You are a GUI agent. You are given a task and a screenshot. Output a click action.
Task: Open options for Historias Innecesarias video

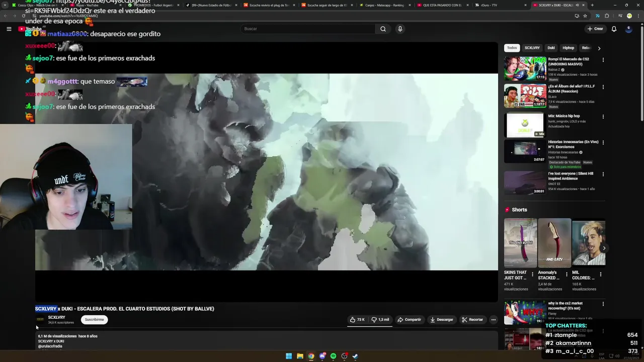click(603, 143)
